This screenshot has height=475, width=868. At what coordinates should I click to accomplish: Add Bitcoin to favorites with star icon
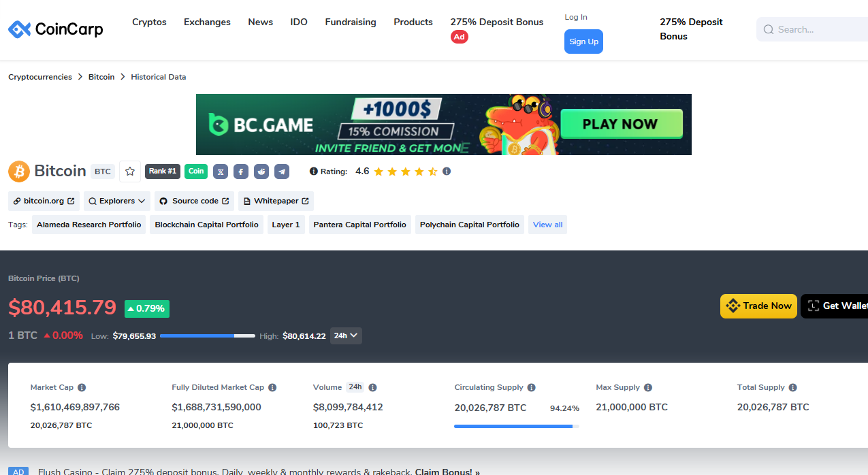click(130, 171)
